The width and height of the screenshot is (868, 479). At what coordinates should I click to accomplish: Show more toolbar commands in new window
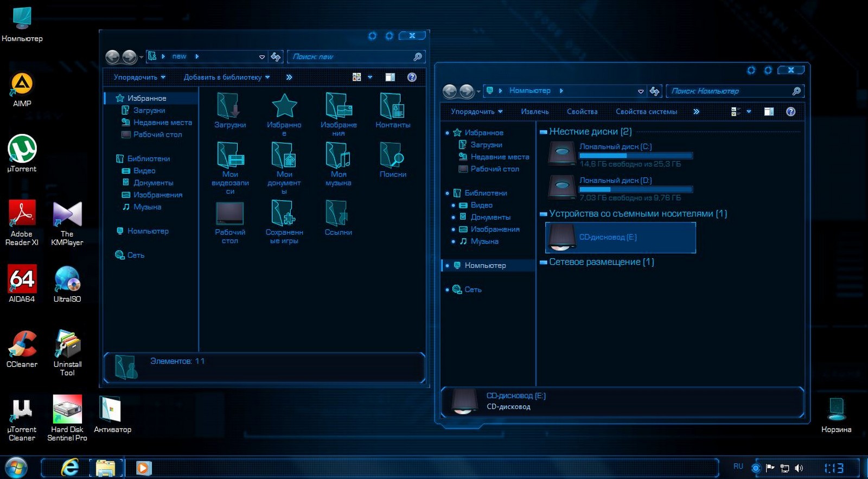coord(289,77)
